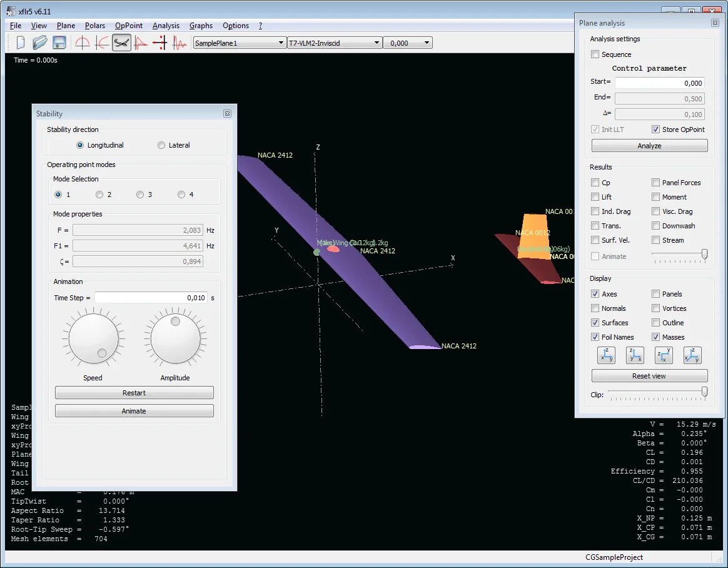This screenshot has width=728, height=568.
Task: Save the project with the floppy icon
Action: tap(59, 43)
